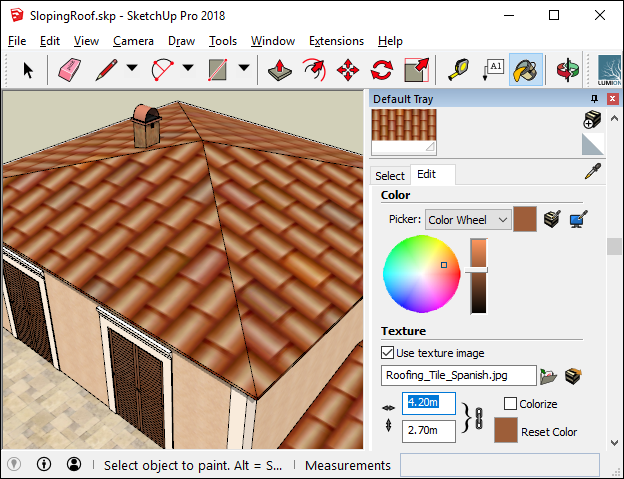Click the Paint Bucket tool
The image size is (624, 479).
(526, 69)
